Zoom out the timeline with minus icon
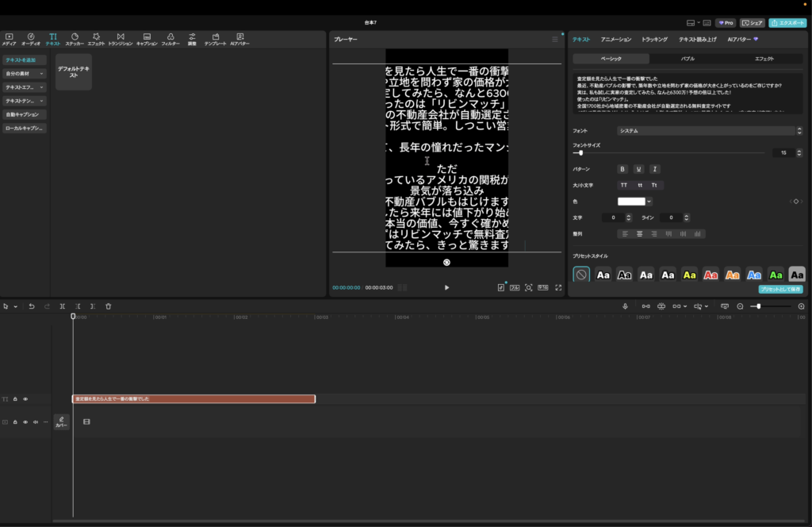This screenshot has height=527, width=812. point(740,306)
